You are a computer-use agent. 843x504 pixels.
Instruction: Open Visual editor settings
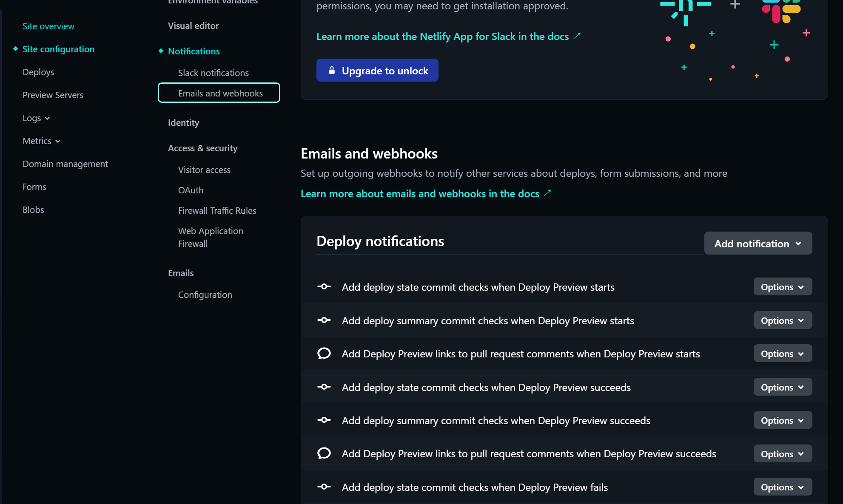[194, 25]
